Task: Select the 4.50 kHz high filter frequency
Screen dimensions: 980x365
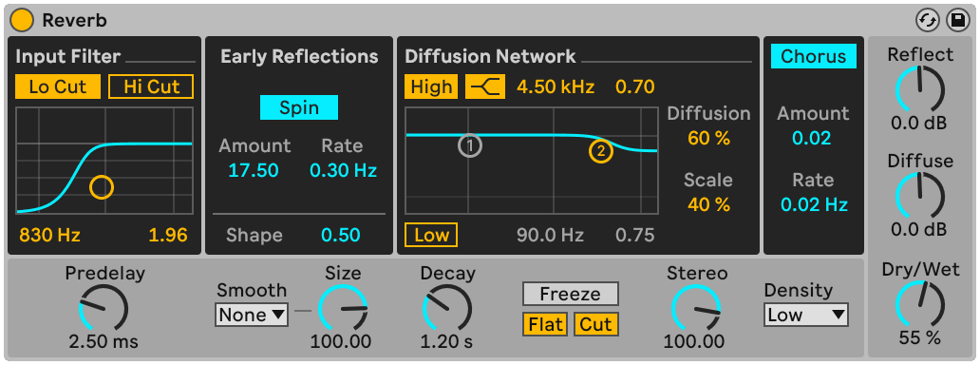Action: click(556, 86)
